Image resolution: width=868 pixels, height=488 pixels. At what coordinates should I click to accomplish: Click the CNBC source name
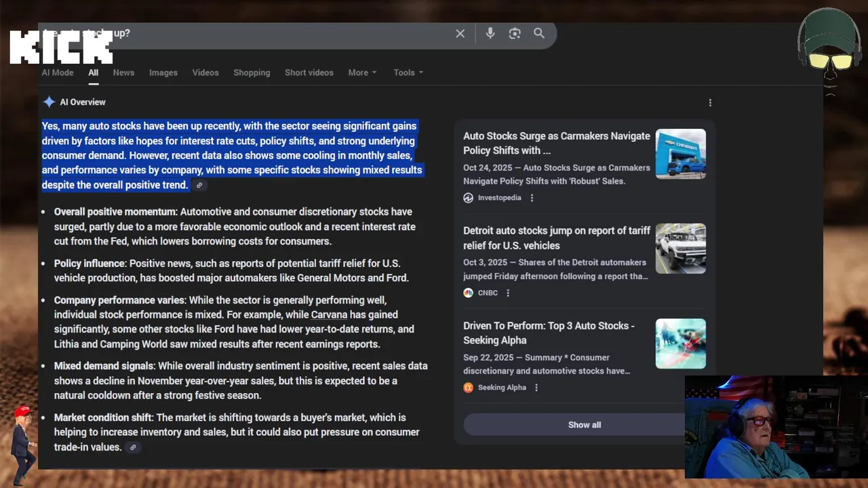click(488, 293)
